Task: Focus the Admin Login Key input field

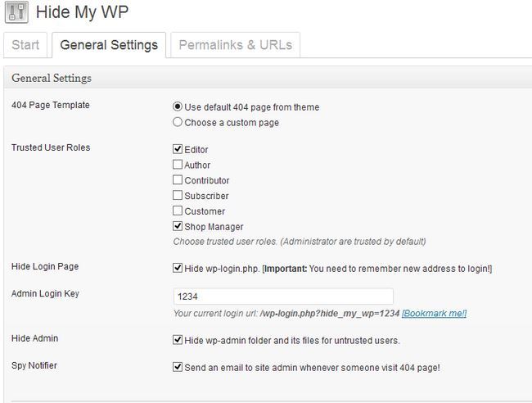Action: tap(283, 297)
